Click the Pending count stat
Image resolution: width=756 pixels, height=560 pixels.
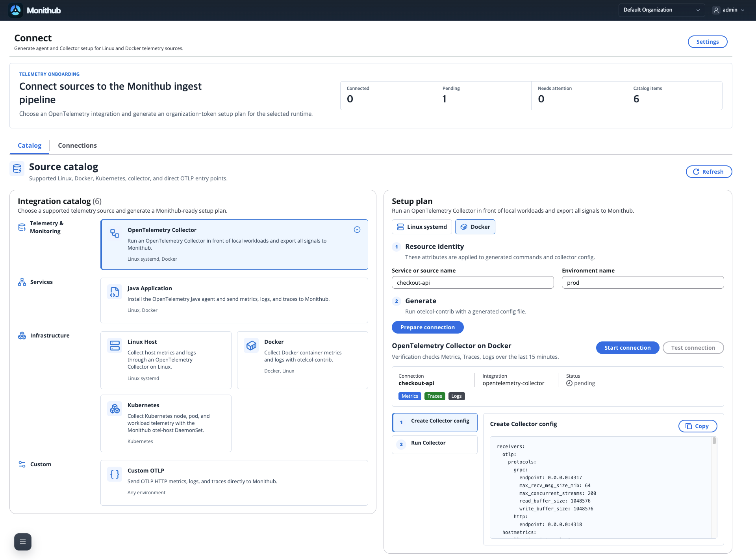click(x=484, y=96)
